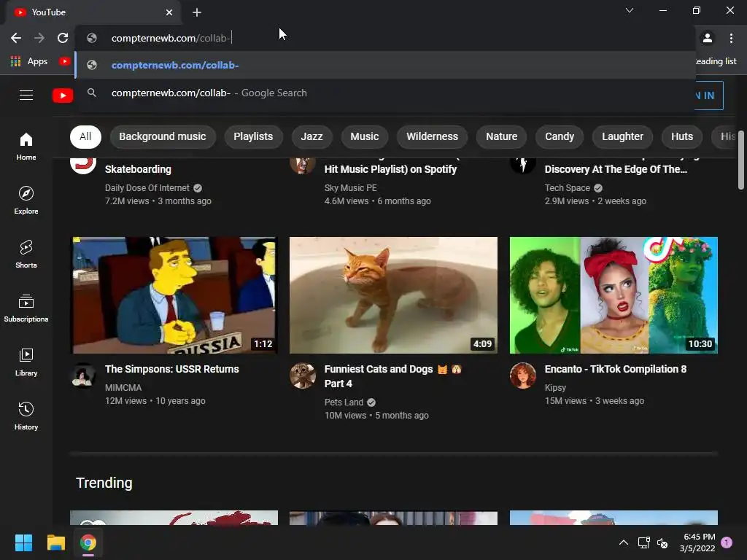
Task: Open History in the sidebar
Action: pyautogui.click(x=26, y=416)
